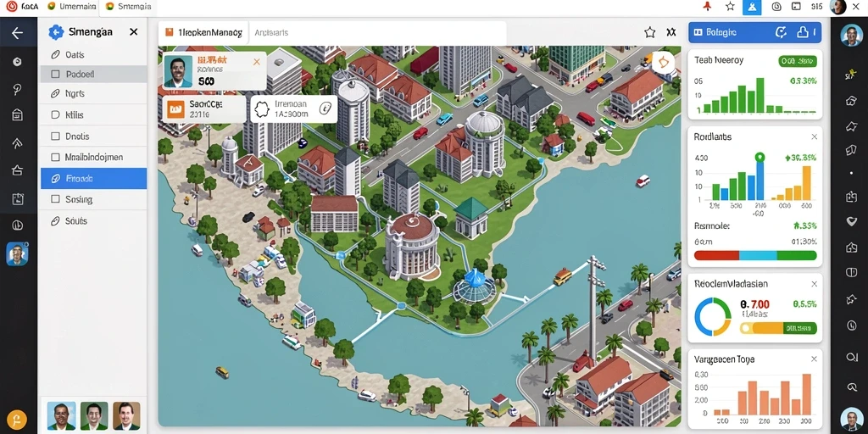The height and width of the screenshot is (434, 868).
Task: Open the Ngrts item in the Smengaa list
Action: point(93,94)
